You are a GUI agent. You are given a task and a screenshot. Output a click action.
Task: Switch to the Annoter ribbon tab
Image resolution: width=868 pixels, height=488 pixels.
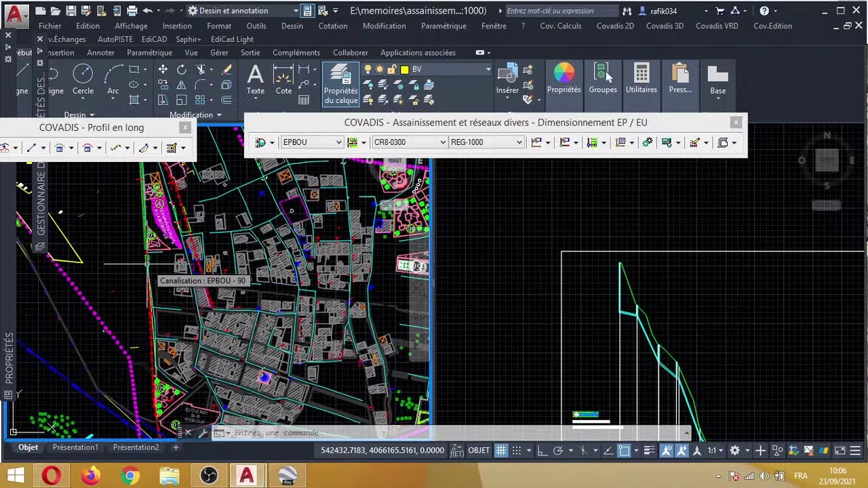click(x=101, y=53)
